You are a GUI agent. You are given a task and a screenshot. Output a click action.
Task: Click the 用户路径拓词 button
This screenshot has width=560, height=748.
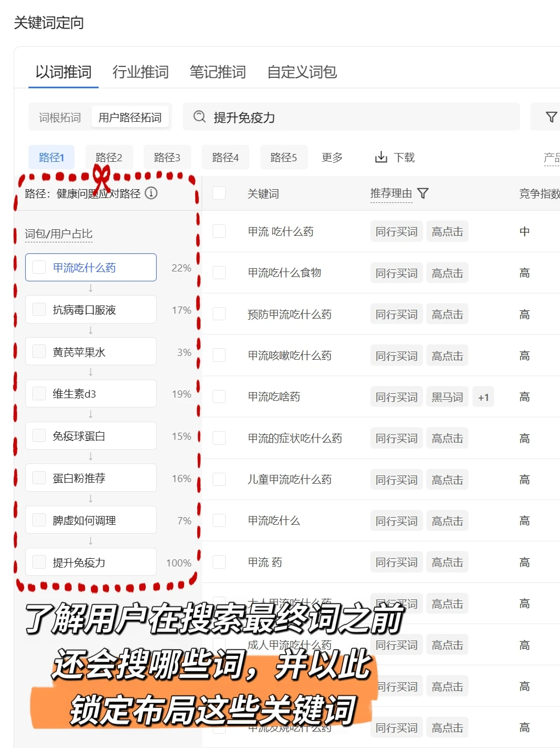tap(130, 116)
